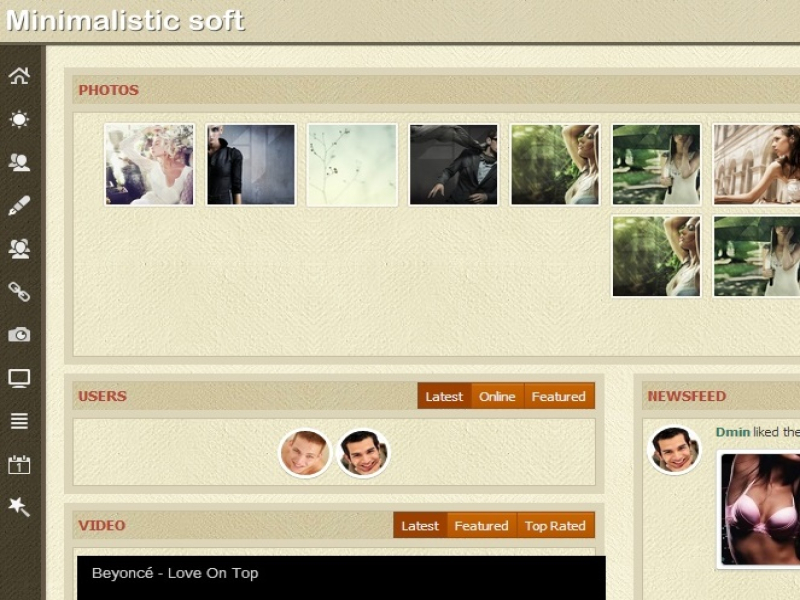Select the pencil icon in sidebar
Screen dimensions: 800x600
19,206
